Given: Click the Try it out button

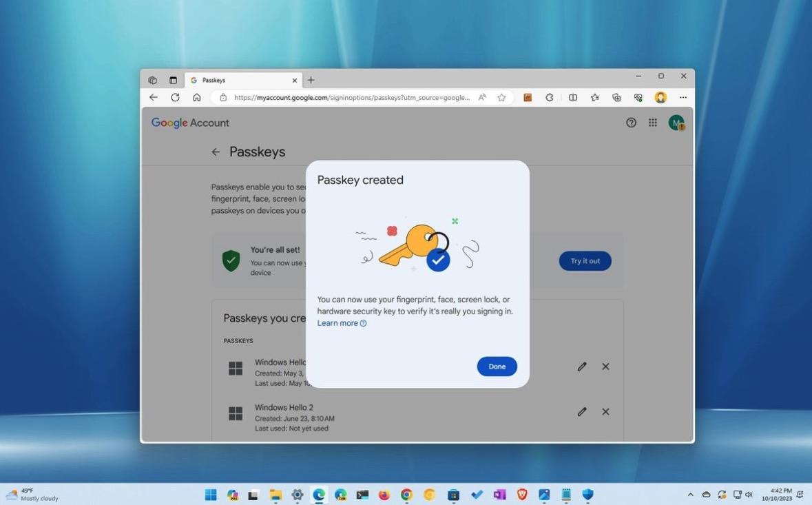Looking at the screenshot, I should click(585, 261).
